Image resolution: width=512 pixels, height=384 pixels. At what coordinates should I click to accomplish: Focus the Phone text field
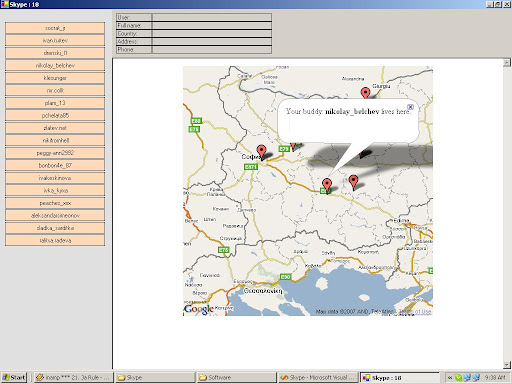click(x=212, y=50)
